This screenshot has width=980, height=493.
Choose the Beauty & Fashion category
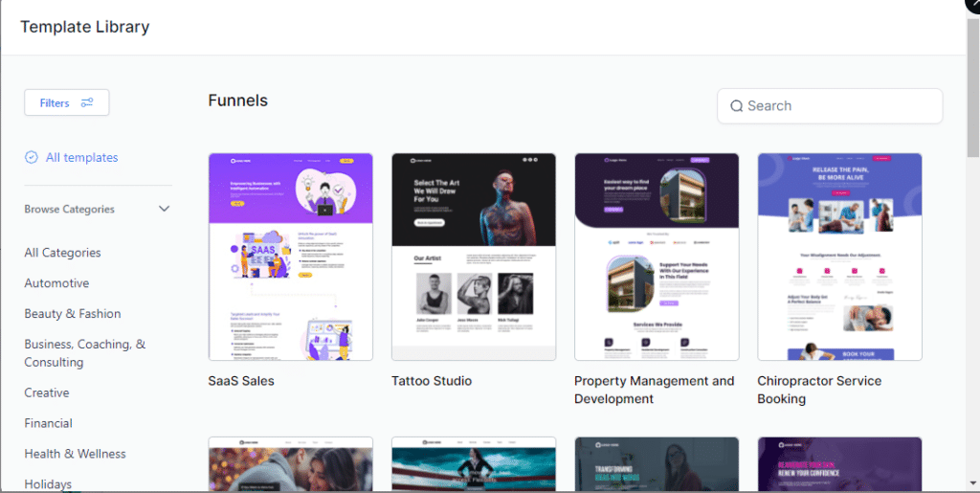pos(73,314)
